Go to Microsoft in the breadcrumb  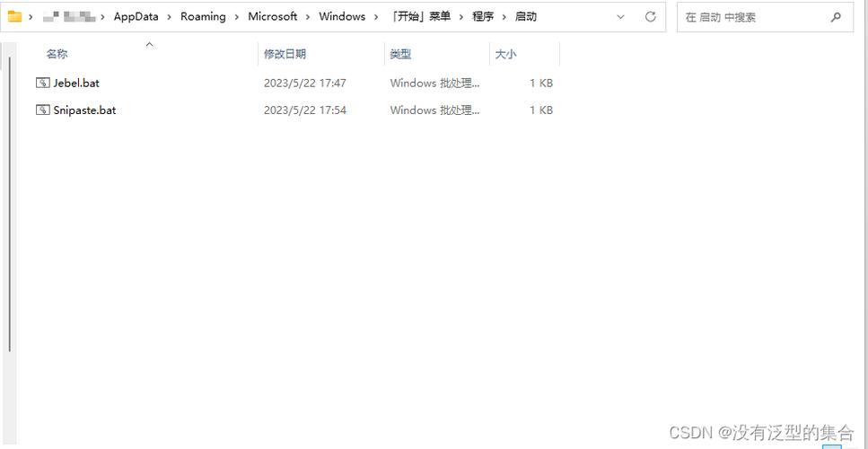[272, 16]
